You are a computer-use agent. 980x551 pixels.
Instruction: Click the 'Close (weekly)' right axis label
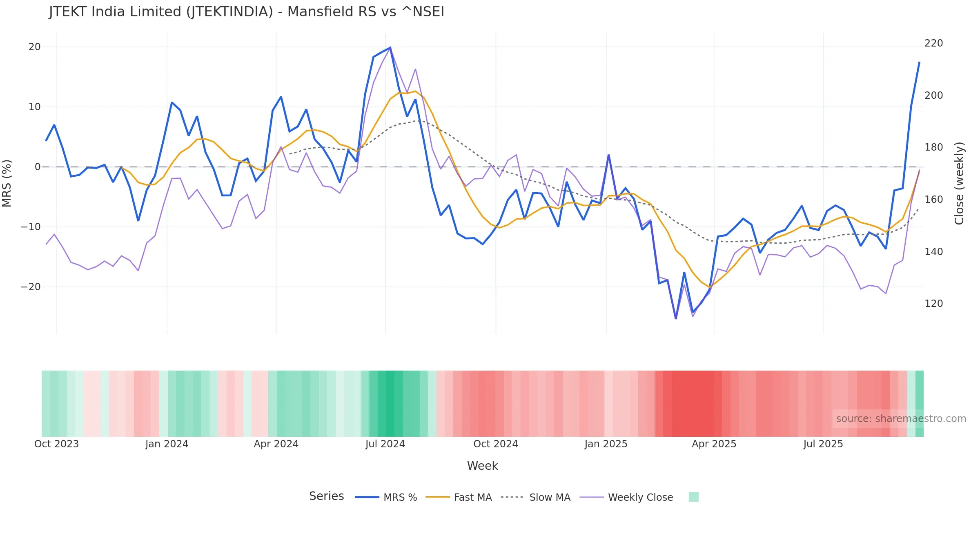point(959,183)
